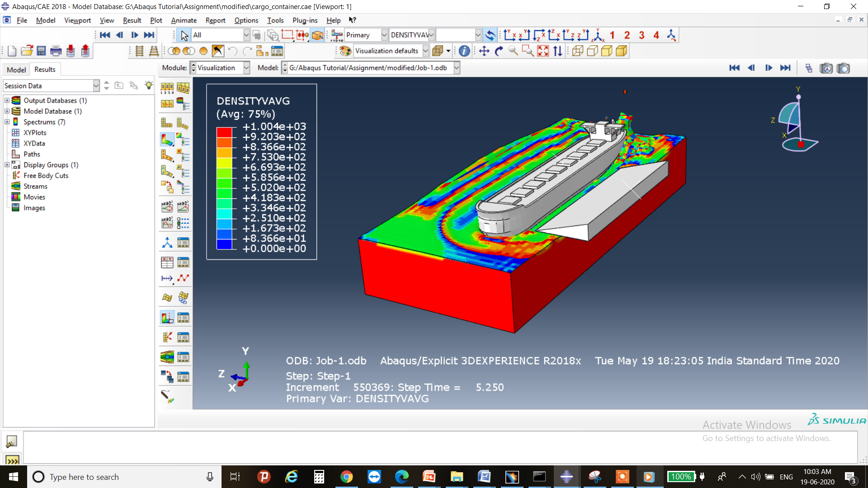Click the Animate Scale Factor icon
Image resolution: width=868 pixels, height=488 pixels.
167,206
